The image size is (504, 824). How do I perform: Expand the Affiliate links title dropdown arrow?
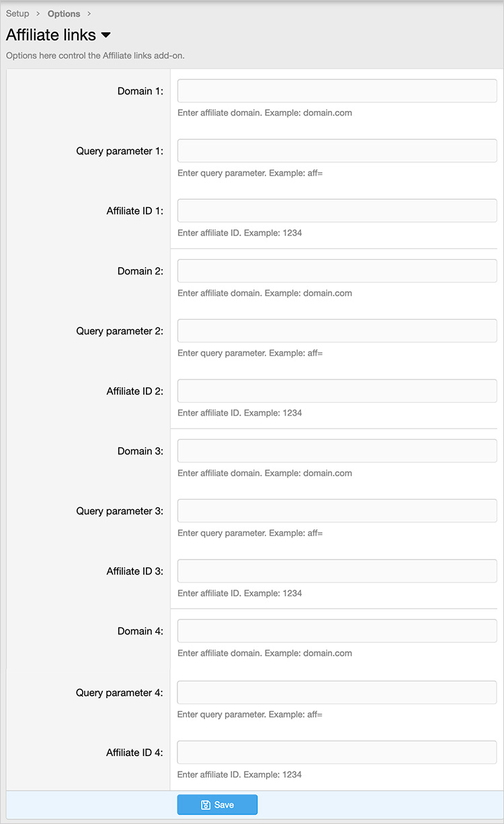(x=106, y=35)
